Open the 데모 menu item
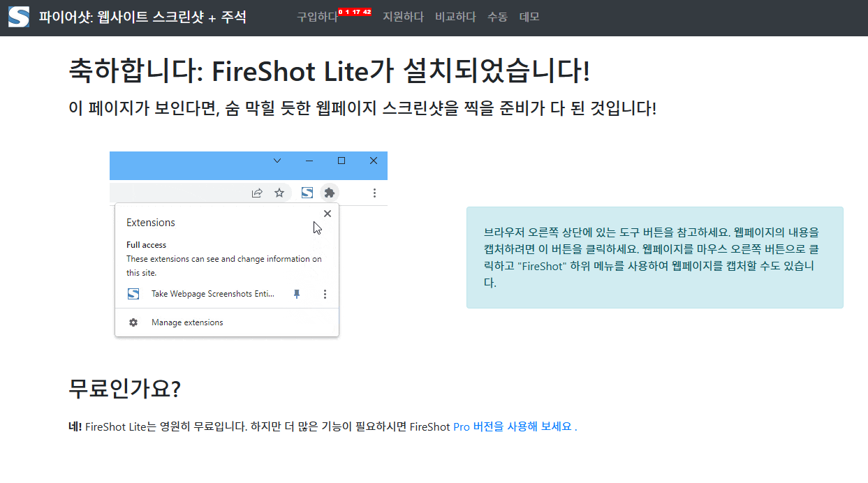The image size is (868, 483). coord(529,17)
